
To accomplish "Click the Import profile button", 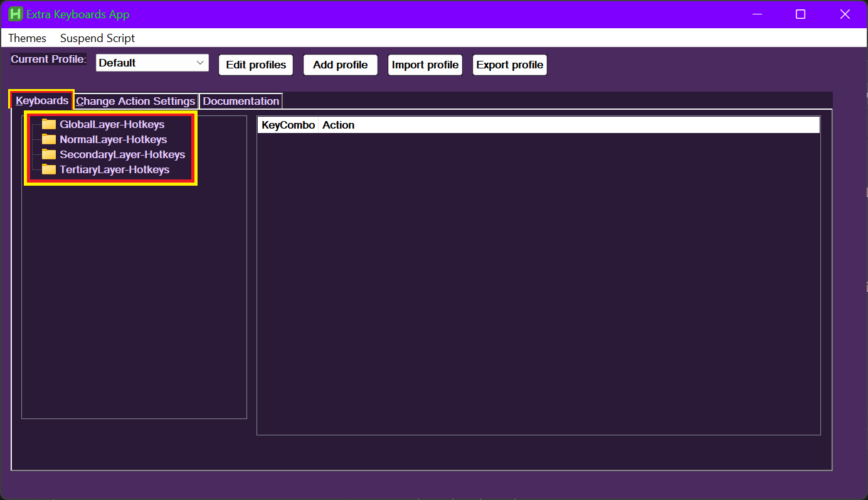I will tap(425, 65).
